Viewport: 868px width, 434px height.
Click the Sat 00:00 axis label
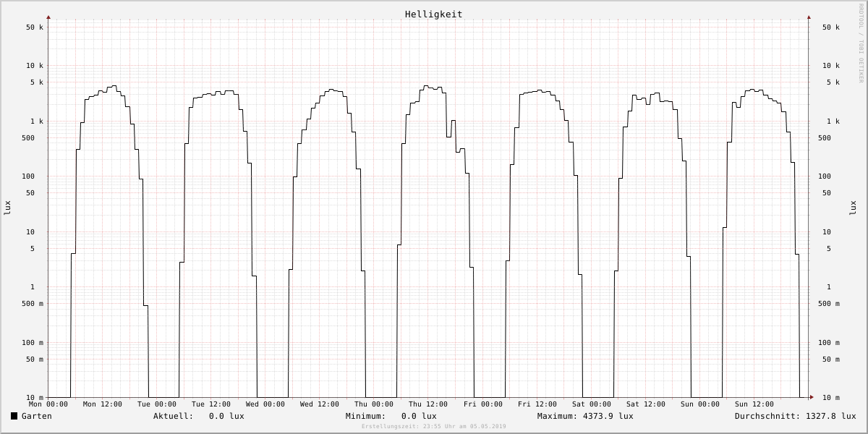click(592, 404)
